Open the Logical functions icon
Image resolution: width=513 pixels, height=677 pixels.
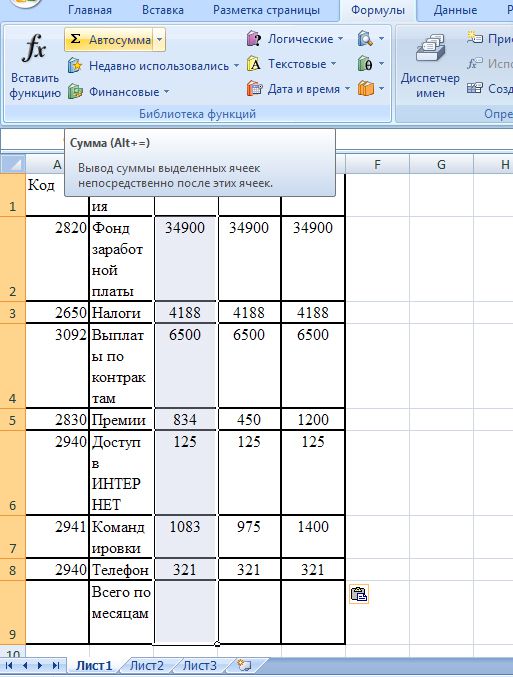click(254, 39)
